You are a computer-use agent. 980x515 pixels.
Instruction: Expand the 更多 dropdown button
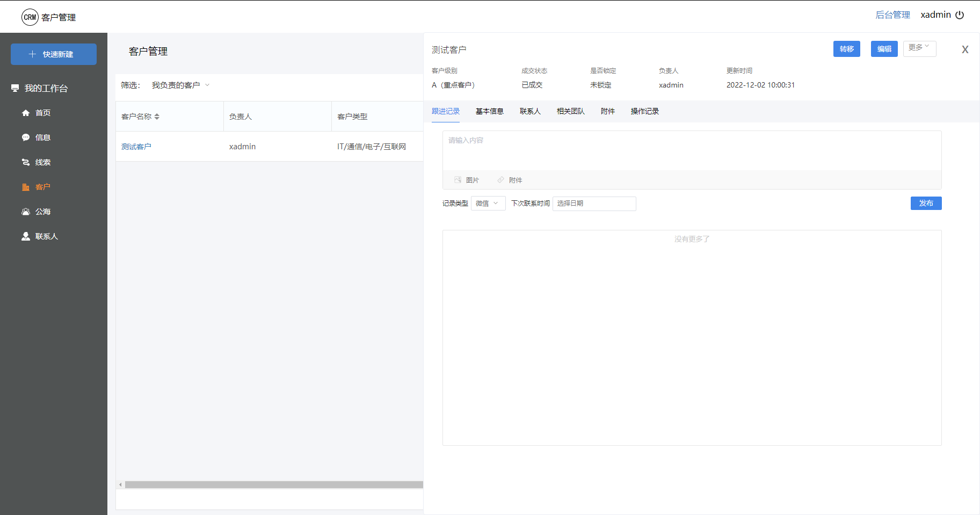pos(919,48)
